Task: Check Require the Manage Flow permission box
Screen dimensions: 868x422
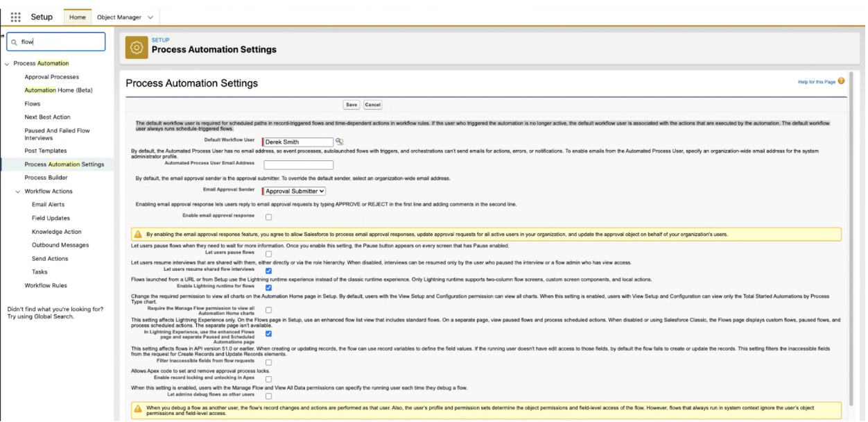Action: pyautogui.click(x=268, y=310)
